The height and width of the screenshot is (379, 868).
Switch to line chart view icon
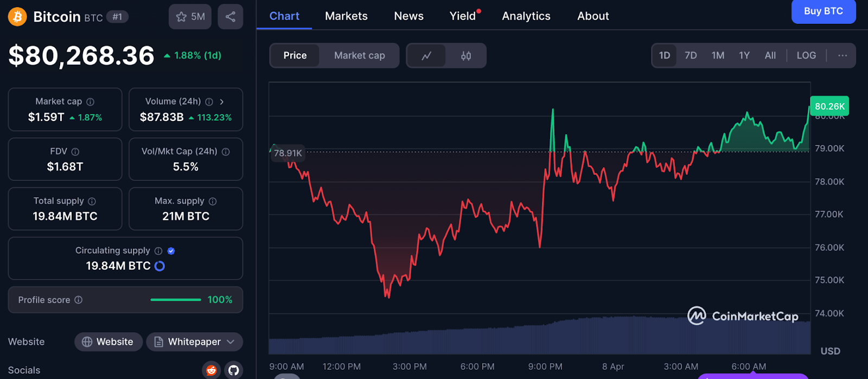426,56
